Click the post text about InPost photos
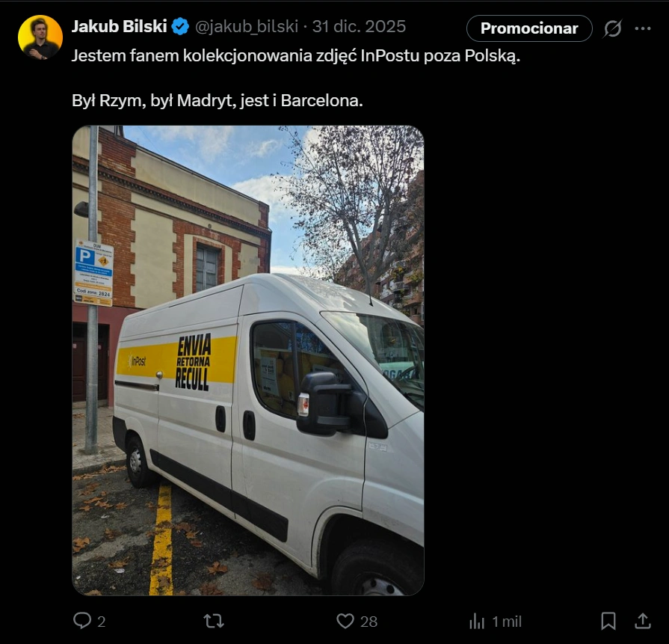The image size is (669, 644). 295,57
